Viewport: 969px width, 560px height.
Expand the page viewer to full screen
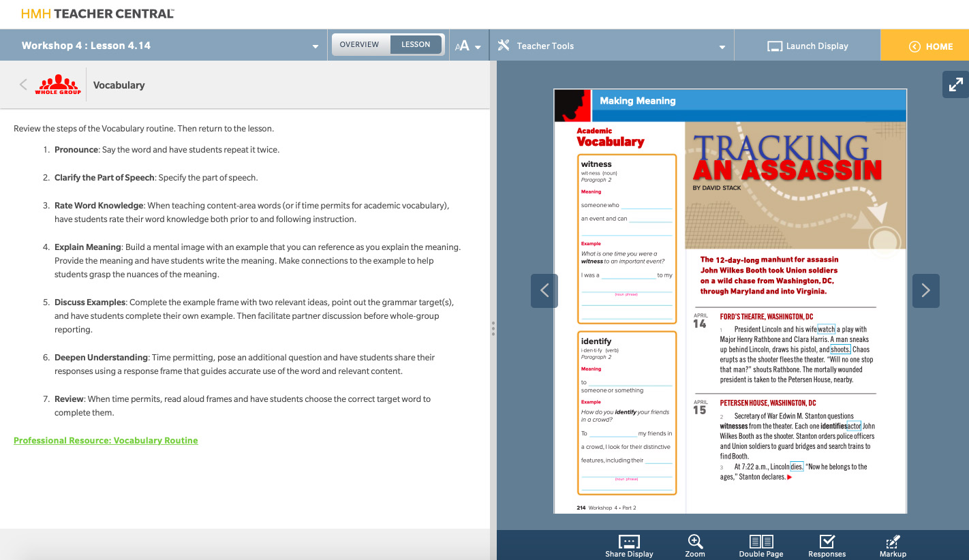click(x=955, y=84)
